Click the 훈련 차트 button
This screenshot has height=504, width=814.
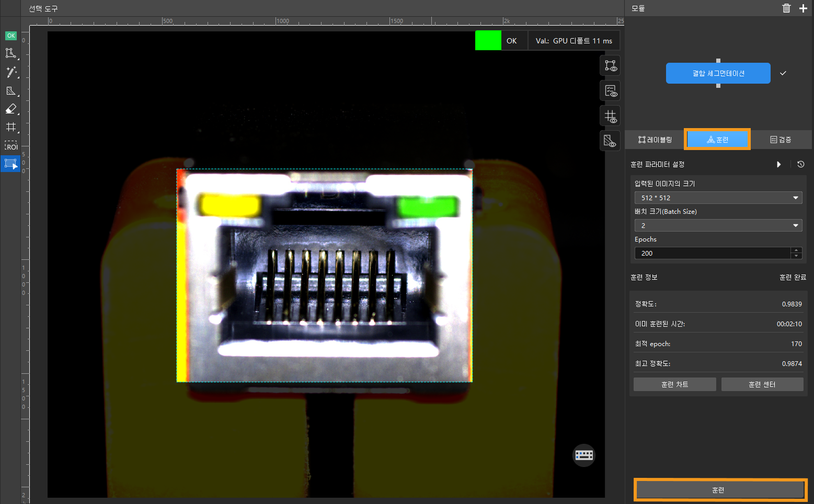pos(674,384)
